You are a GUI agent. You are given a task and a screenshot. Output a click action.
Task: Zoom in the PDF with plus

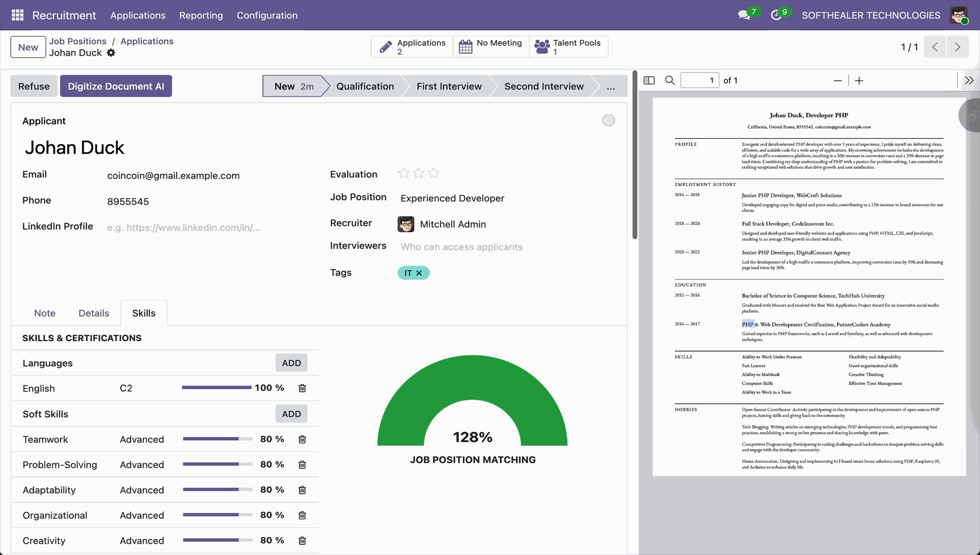point(859,81)
